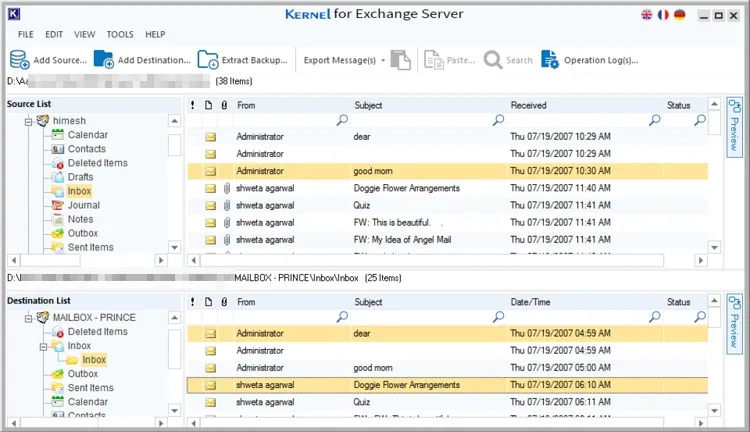Click source tree vertical scrollbar down arrow

(175, 247)
